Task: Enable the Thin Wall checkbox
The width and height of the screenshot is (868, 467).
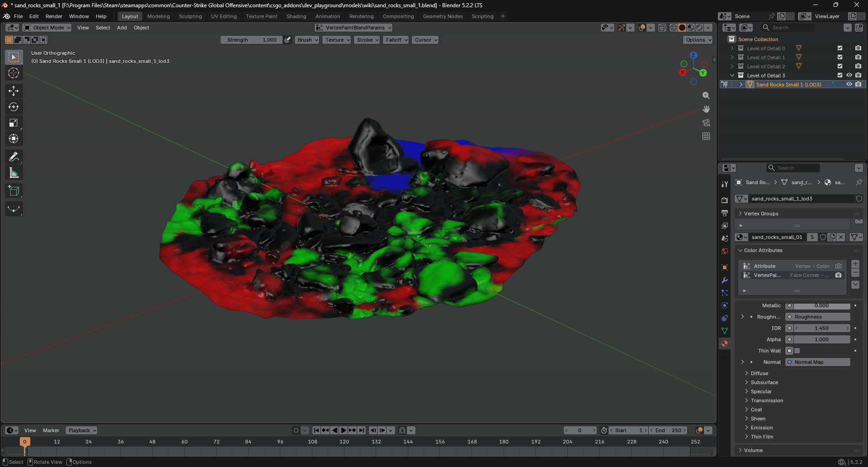Action: pyautogui.click(x=797, y=351)
